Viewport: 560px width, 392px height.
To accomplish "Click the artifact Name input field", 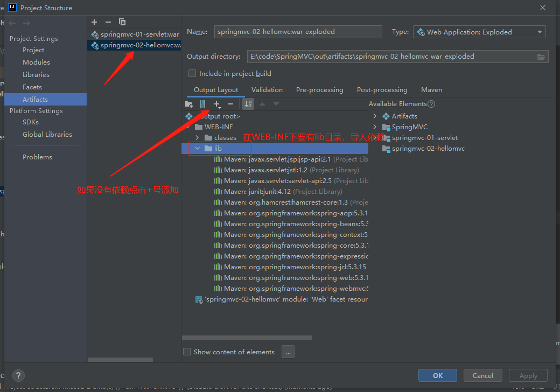I will tap(298, 32).
